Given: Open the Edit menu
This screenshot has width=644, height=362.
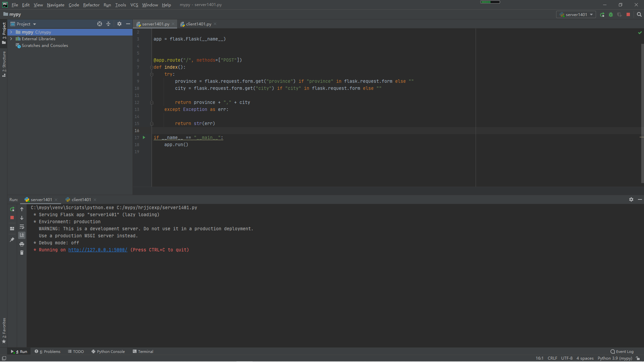Looking at the screenshot, I should point(26,5).
